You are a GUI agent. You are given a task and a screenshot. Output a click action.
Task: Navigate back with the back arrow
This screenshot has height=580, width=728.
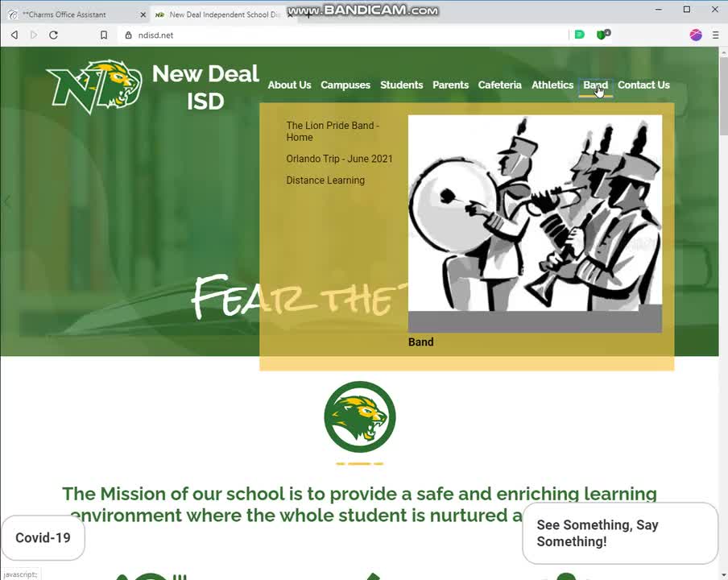pyautogui.click(x=14, y=35)
